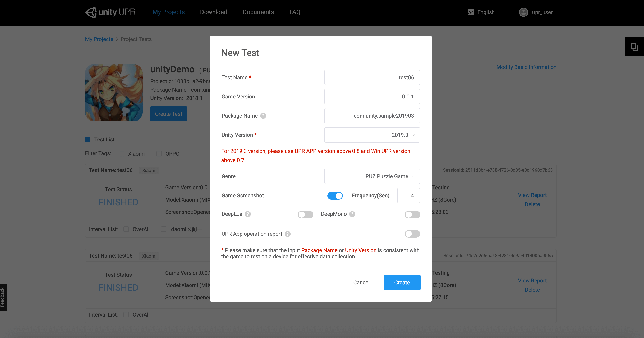Click the UPR App operation report help icon
644x338 pixels.
[287, 234]
